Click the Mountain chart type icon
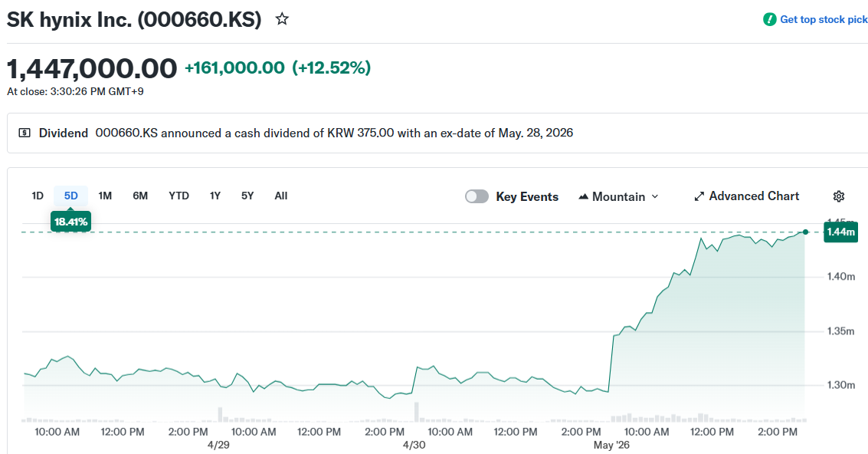The image size is (868, 454). point(584,196)
